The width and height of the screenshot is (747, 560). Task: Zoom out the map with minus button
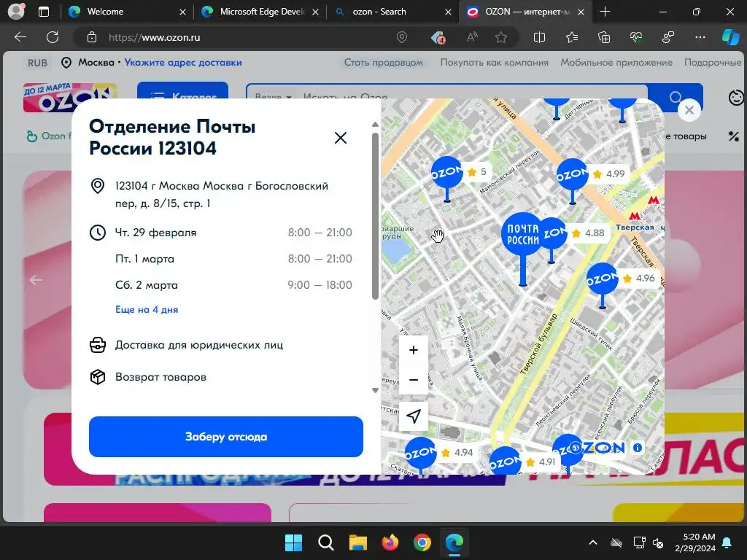tap(413, 380)
